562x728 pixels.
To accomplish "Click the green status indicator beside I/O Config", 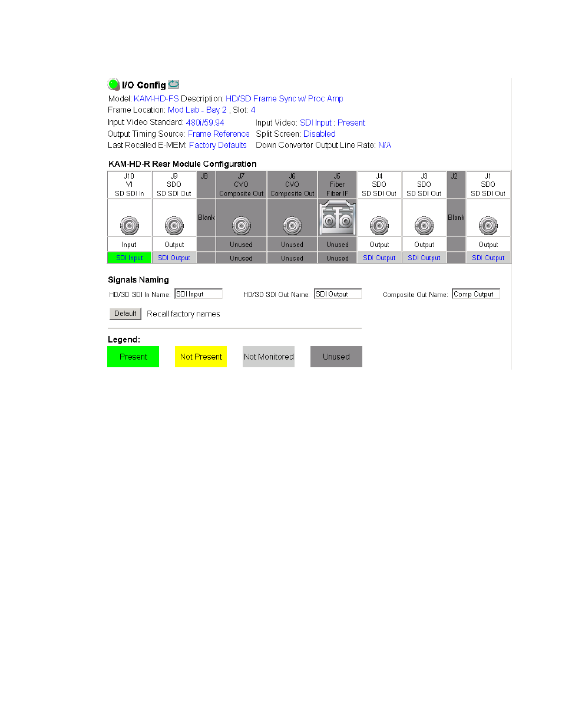I will point(114,84).
